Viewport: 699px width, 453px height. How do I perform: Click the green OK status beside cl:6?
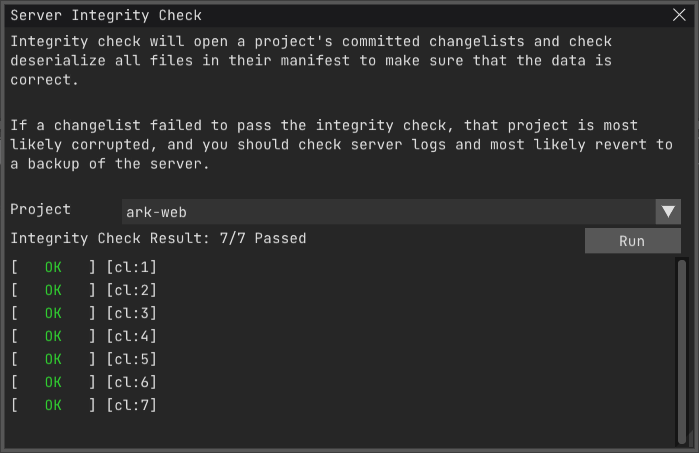click(53, 382)
